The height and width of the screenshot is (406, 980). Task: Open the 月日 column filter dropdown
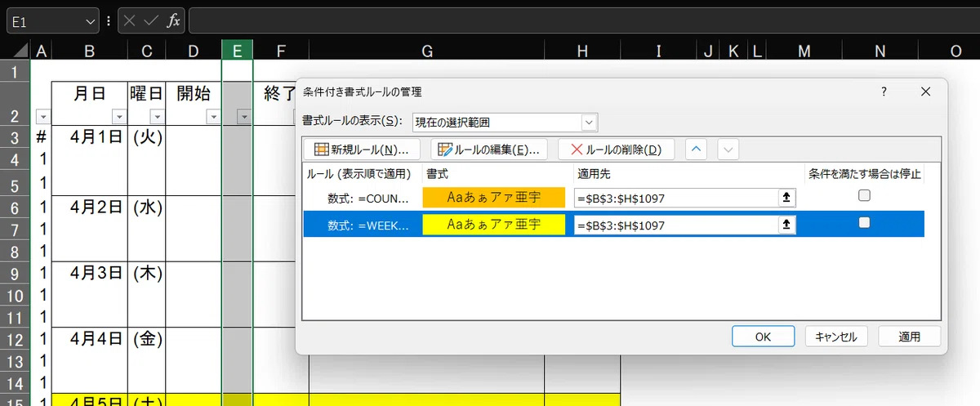pyautogui.click(x=118, y=117)
